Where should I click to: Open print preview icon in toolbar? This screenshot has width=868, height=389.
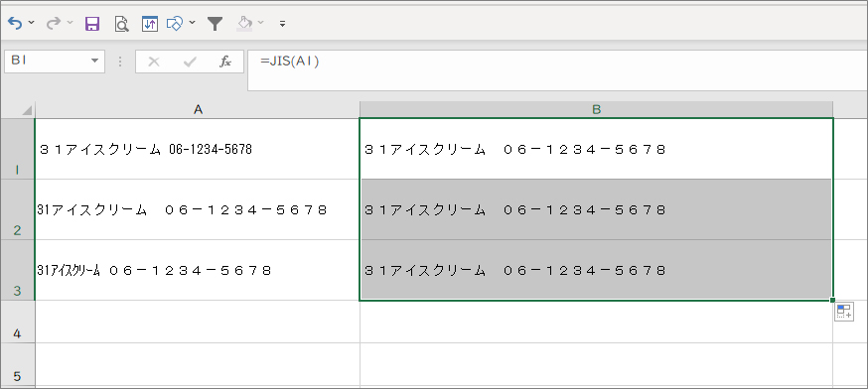tap(121, 24)
